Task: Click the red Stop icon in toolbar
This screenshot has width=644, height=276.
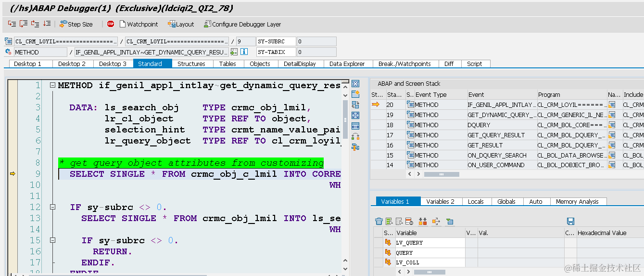Action: pyautogui.click(x=111, y=24)
